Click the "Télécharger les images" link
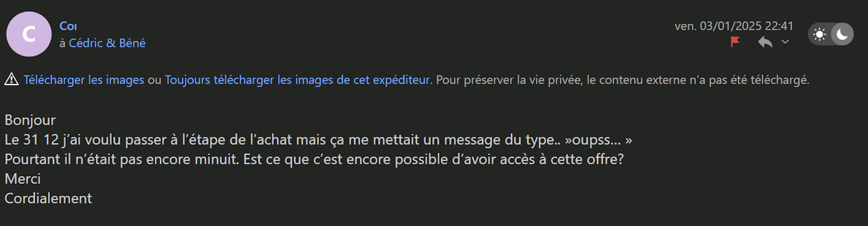This screenshot has width=868, height=226. (84, 80)
